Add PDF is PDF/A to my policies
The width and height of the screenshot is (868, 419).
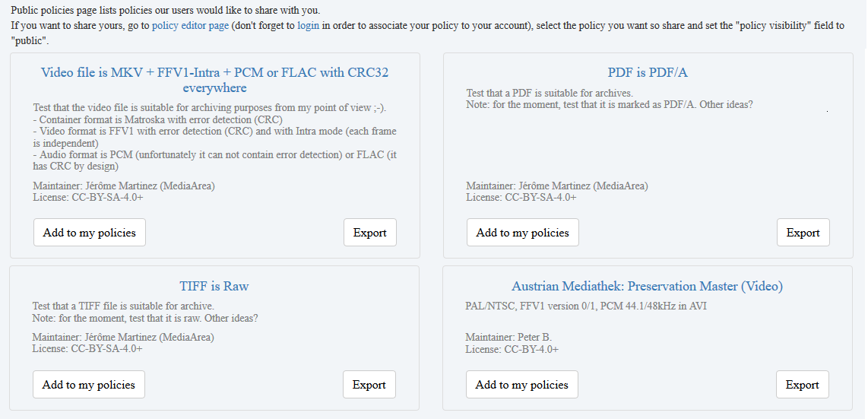click(523, 233)
